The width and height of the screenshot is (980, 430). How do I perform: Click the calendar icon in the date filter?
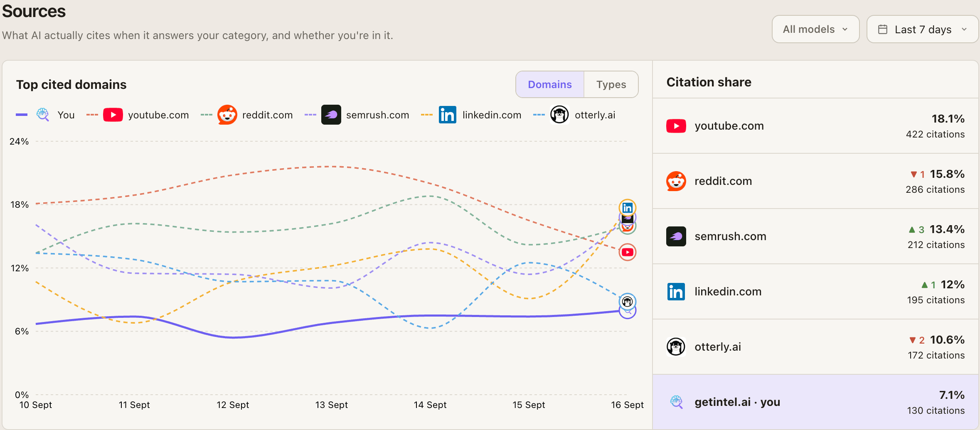coord(883,29)
